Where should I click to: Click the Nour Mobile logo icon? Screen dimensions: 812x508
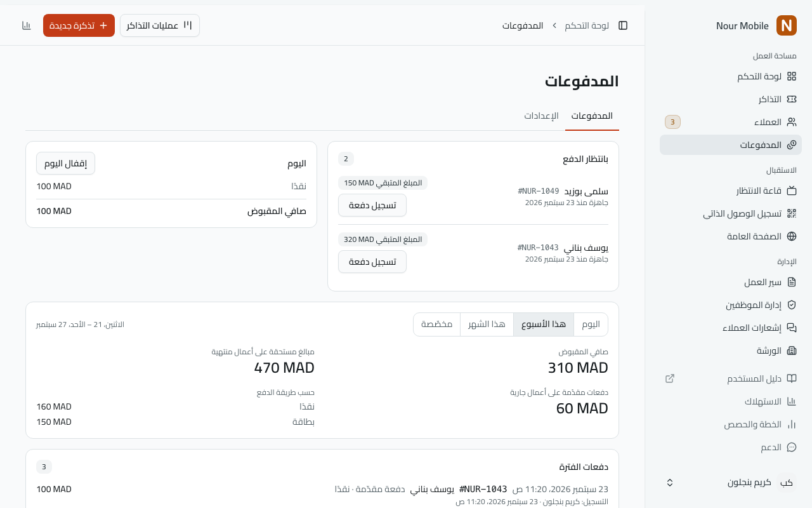point(787,25)
